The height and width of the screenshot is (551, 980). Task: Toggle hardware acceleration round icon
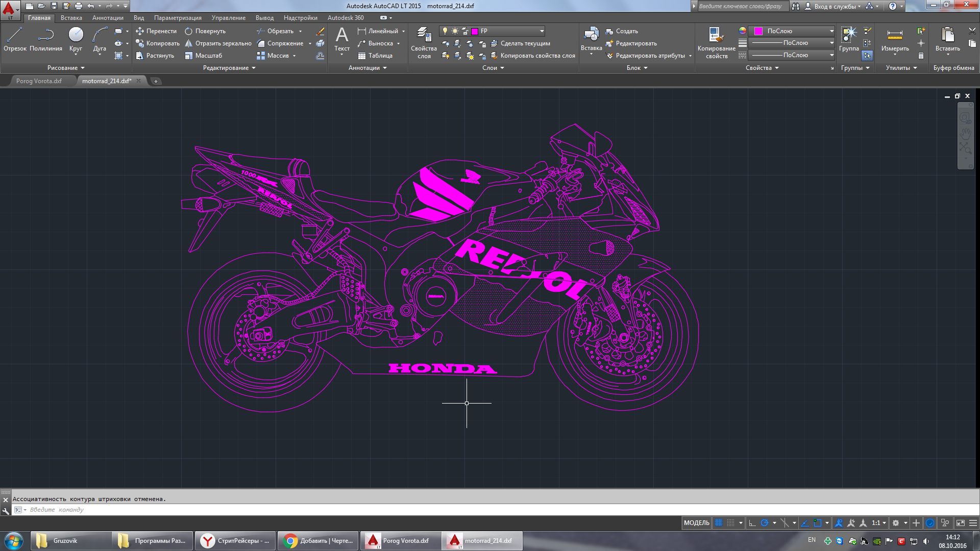click(x=929, y=523)
